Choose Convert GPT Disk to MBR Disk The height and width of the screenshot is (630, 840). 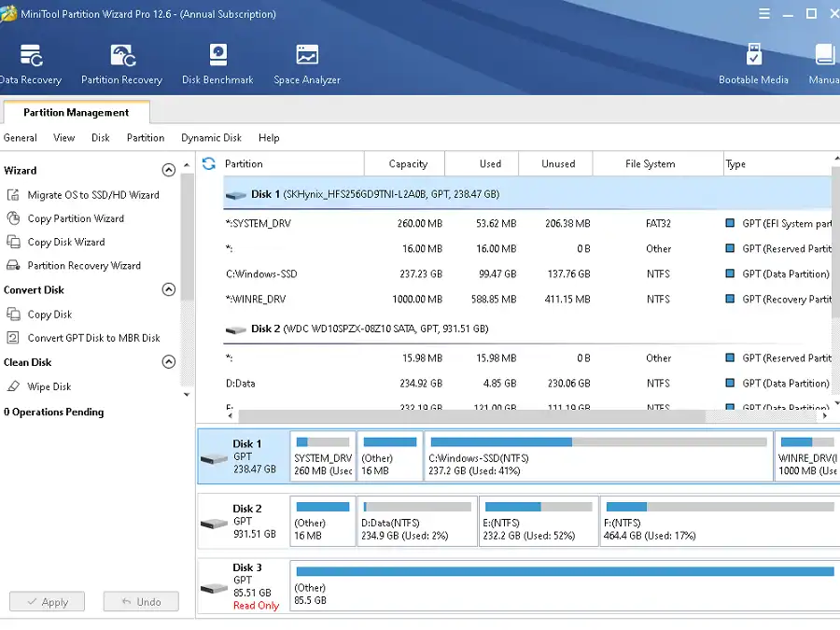click(x=93, y=338)
